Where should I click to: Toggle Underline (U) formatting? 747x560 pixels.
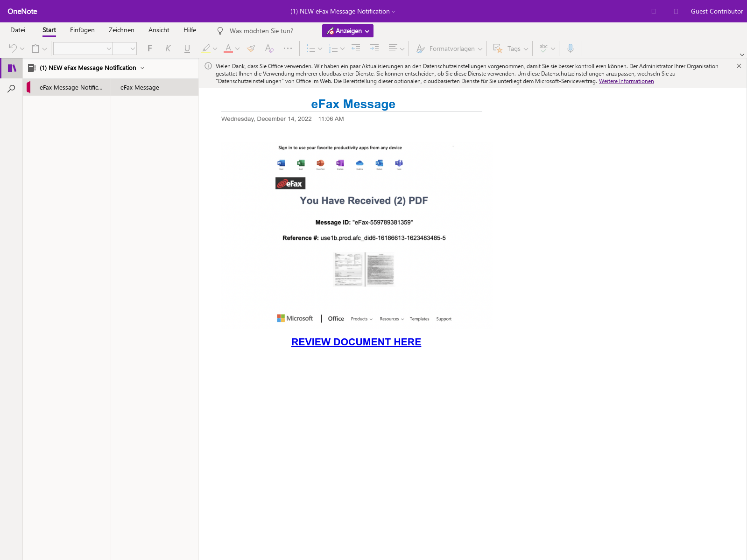(187, 48)
